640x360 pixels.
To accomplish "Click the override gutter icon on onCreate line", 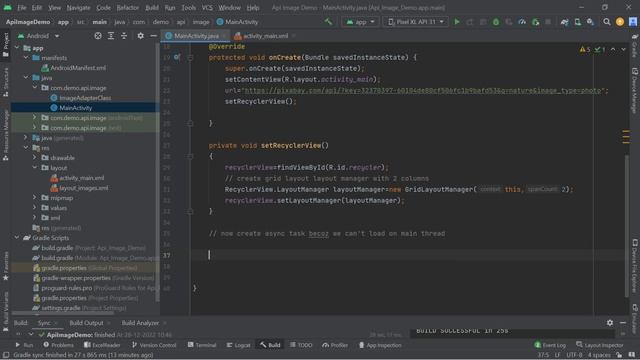I will 177,57.
